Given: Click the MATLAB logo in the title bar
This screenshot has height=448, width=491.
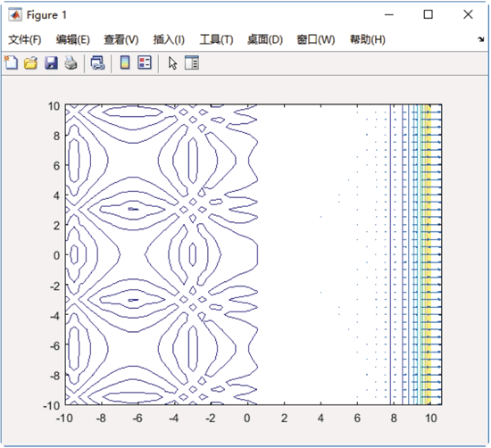Looking at the screenshot, I should 15,14.
